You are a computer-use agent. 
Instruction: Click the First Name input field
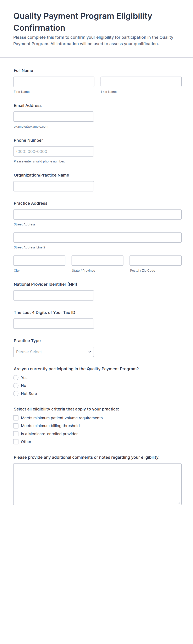[x=54, y=82]
